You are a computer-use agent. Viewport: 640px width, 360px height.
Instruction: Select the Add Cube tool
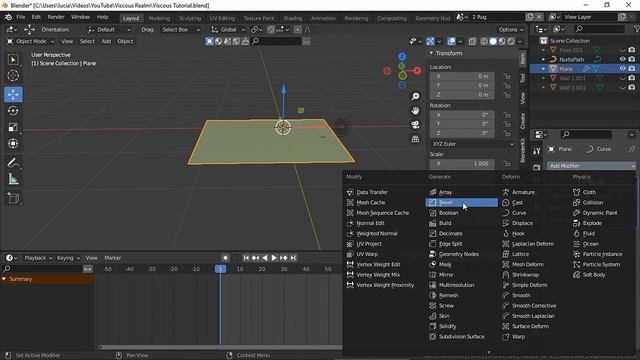pos(13,198)
